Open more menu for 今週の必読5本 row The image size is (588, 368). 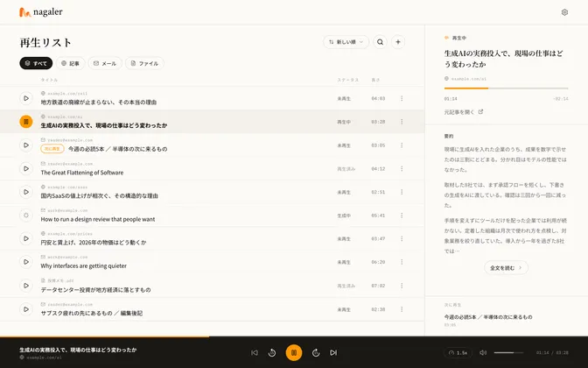(x=402, y=145)
